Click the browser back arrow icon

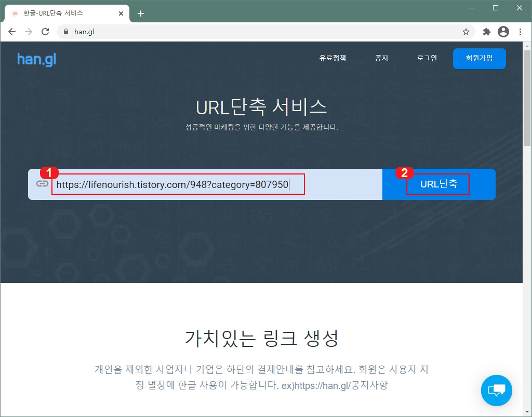click(x=12, y=32)
